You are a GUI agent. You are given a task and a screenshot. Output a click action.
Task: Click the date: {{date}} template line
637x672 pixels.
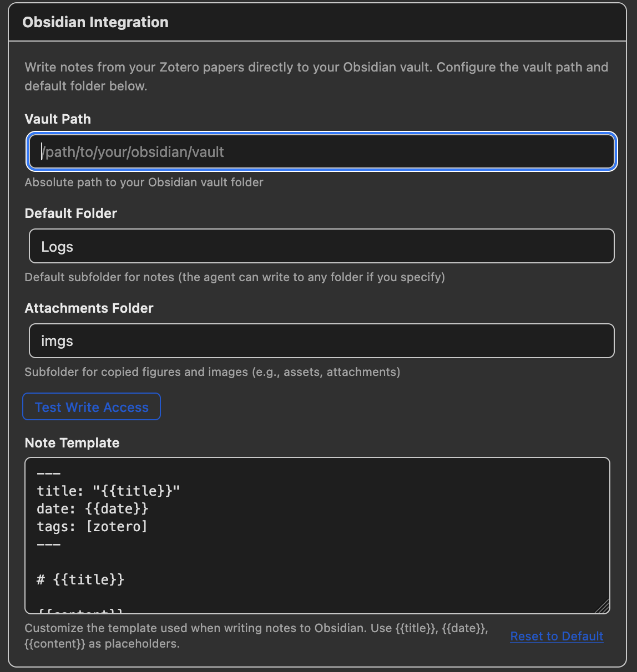92,508
